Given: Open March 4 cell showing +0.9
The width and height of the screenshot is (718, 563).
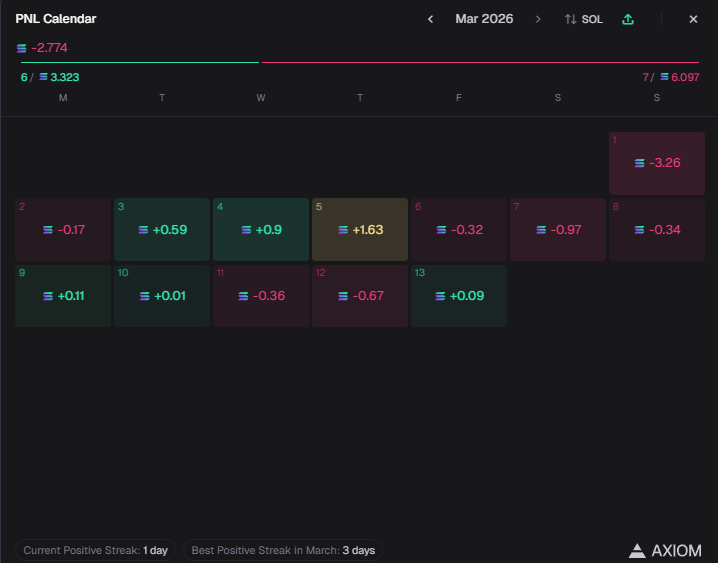Looking at the screenshot, I should (261, 229).
